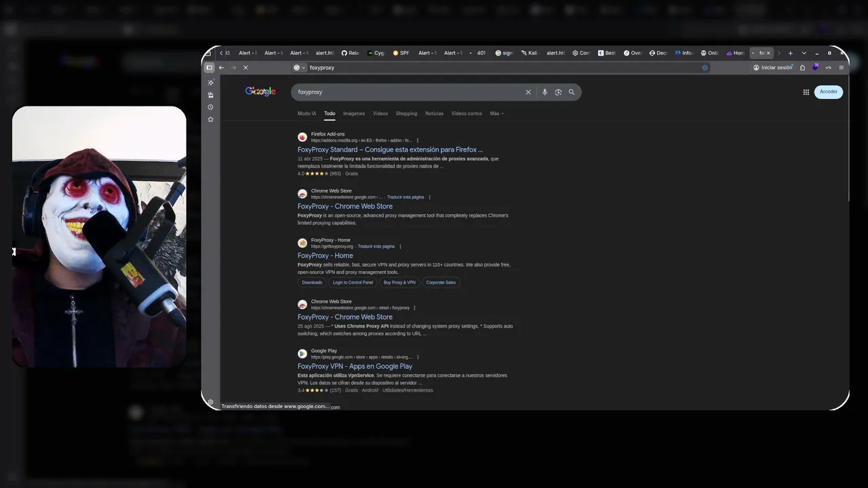This screenshot has width=868, height=488.
Task: Click Iniciar sesión in Firefox toolbar
Action: [773, 68]
